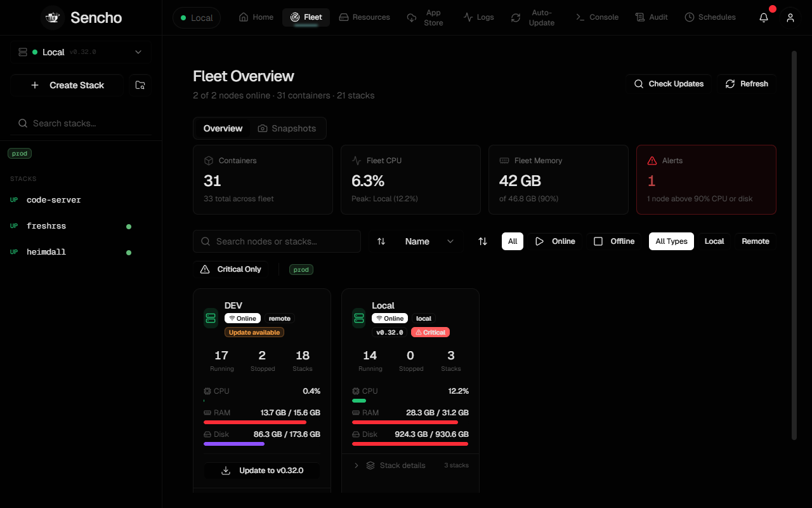Expand the Local node selector dropdown
Screen dimensions: 812x508
81,52
